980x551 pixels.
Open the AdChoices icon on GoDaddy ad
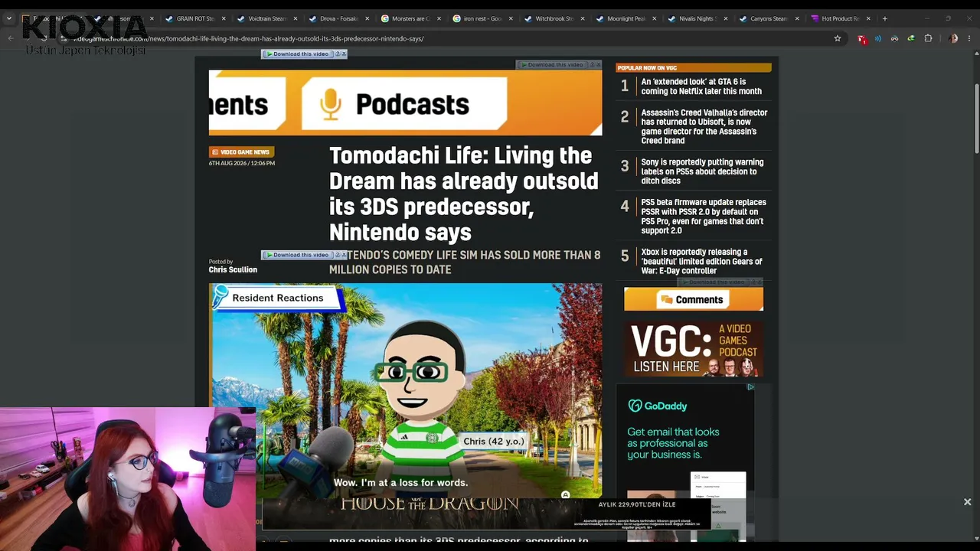(x=750, y=387)
